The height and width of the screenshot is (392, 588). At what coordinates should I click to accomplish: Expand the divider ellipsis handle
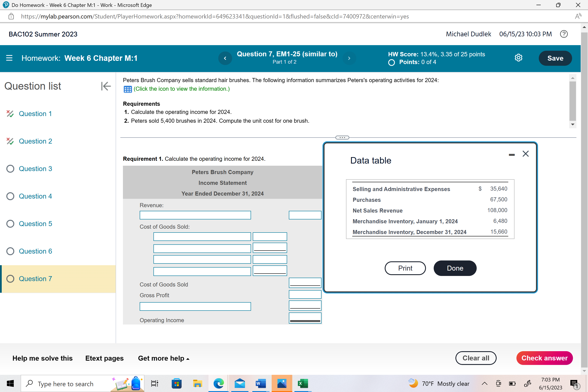pos(342,138)
